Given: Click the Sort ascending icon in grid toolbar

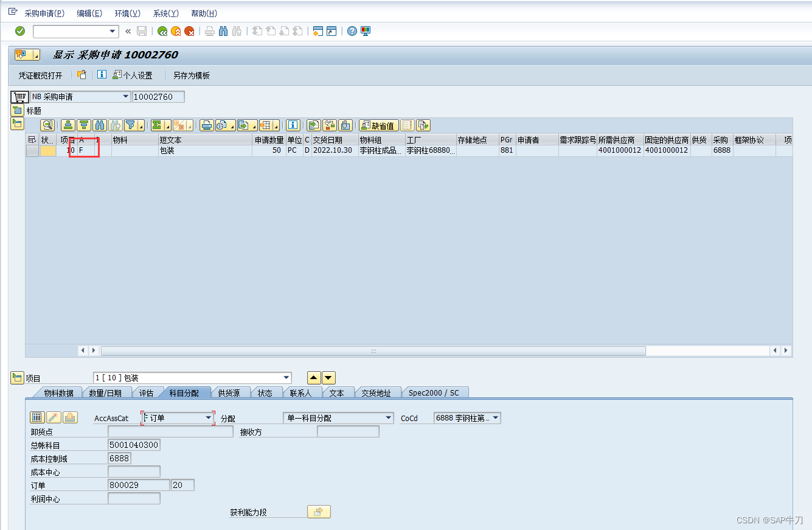Looking at the screenshot, I should pyautogui.click(x=68, y=125).
